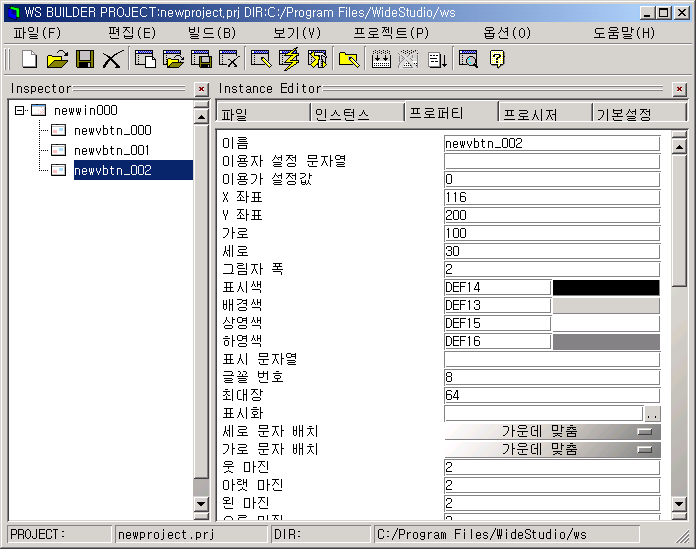Image resolution: width=696 pixels, height=549 pixels.
Task: Click the greyed-out crossed grid icon
Action: point(408,59)
